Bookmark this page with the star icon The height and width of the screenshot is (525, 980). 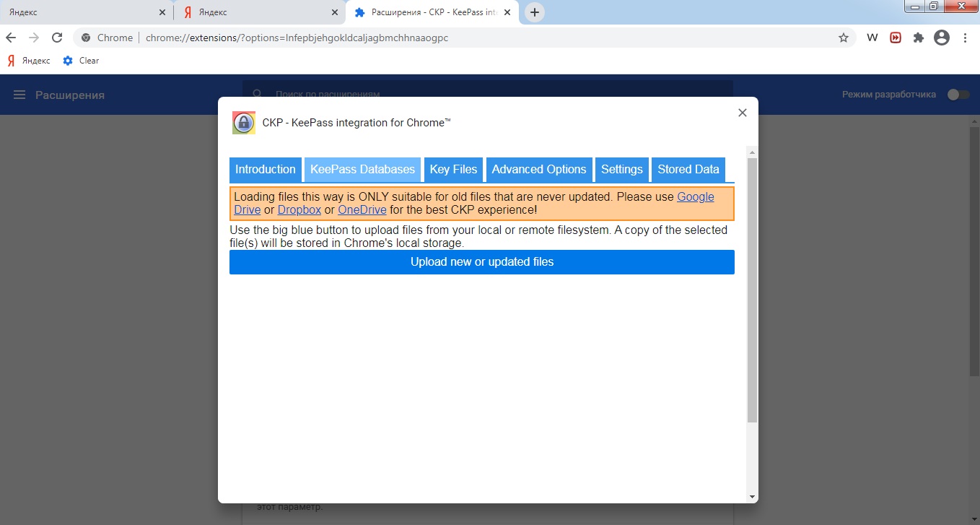point(843,38)
